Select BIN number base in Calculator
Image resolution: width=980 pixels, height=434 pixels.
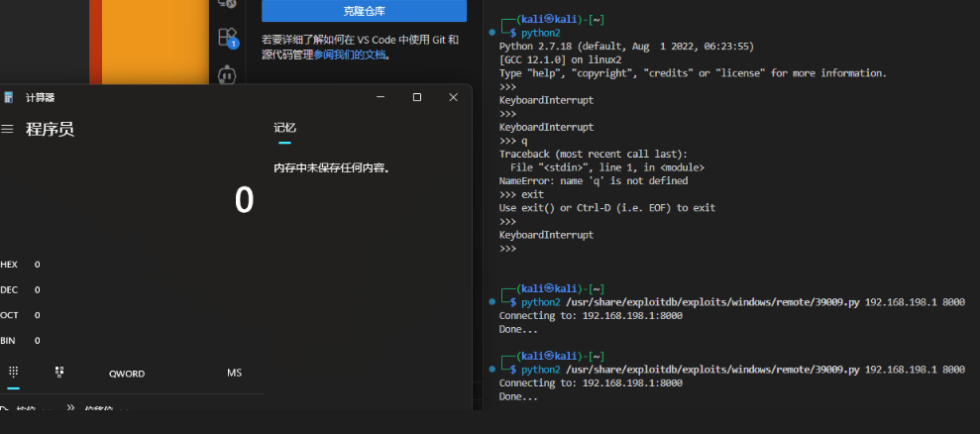pyautogui.click(x=20, y=341)
